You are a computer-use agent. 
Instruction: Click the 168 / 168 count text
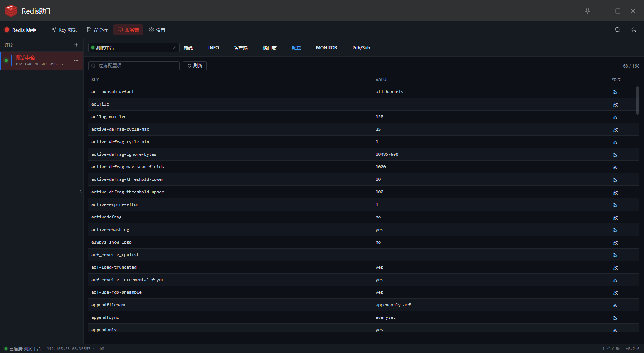(630, 66)
